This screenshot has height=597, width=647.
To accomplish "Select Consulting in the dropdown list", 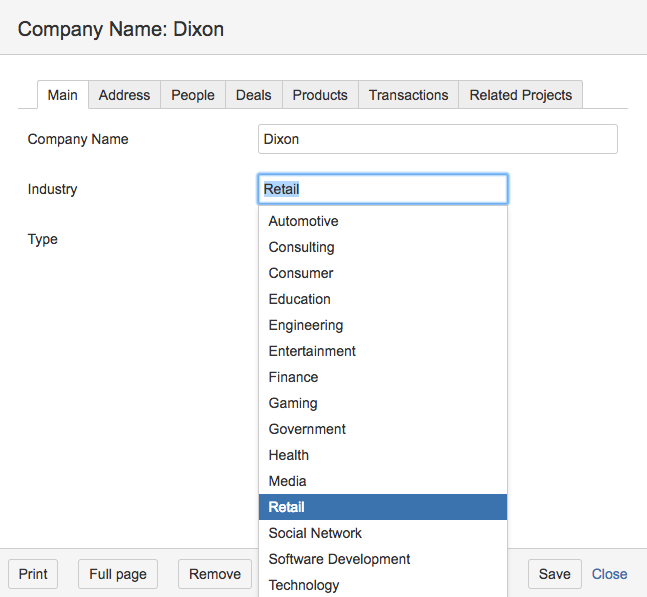I will 301,247.
